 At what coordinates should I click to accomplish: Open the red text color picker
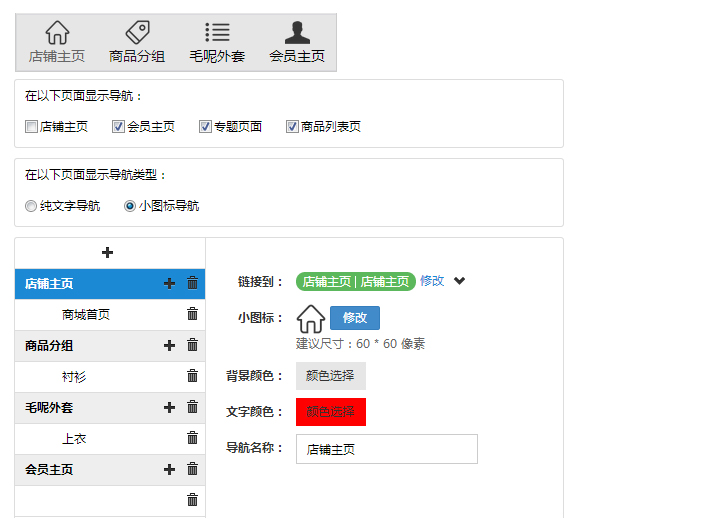click(331, 412)
